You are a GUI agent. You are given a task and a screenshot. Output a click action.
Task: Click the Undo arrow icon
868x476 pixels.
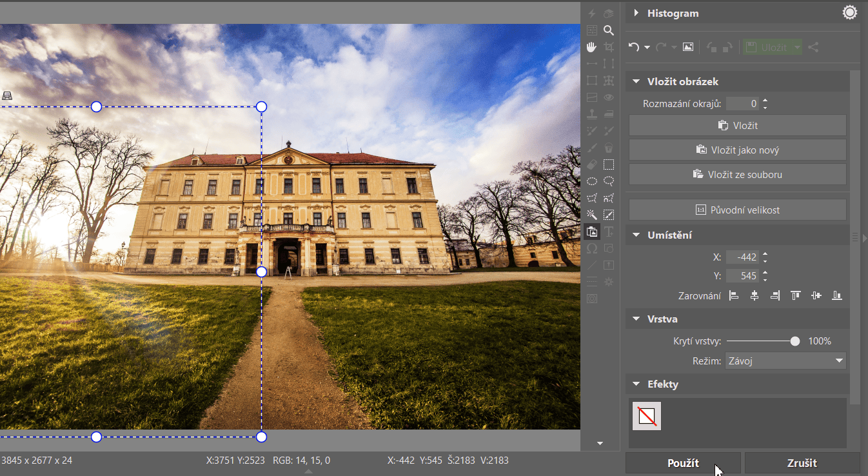click(634, 47)
